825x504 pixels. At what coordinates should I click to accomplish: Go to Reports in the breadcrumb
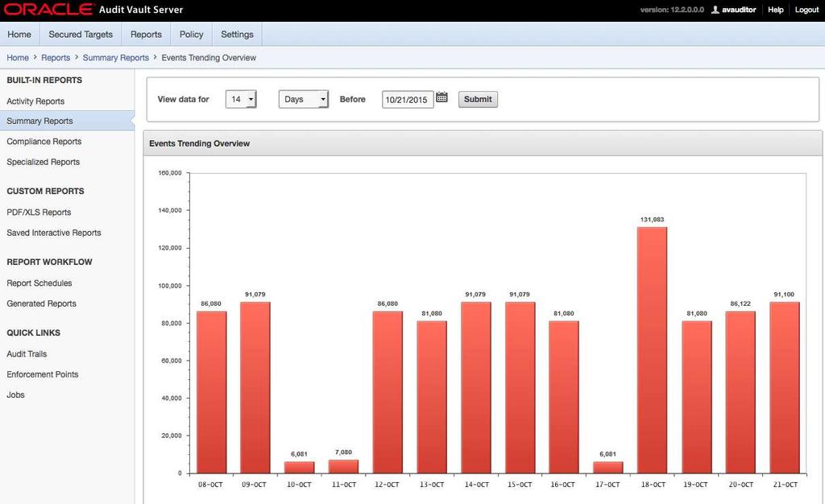56,58
